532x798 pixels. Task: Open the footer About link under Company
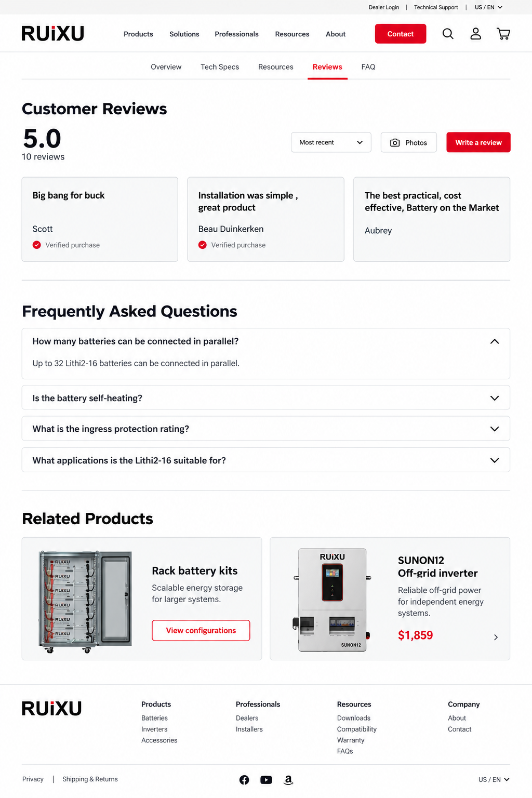pos(457,718)
